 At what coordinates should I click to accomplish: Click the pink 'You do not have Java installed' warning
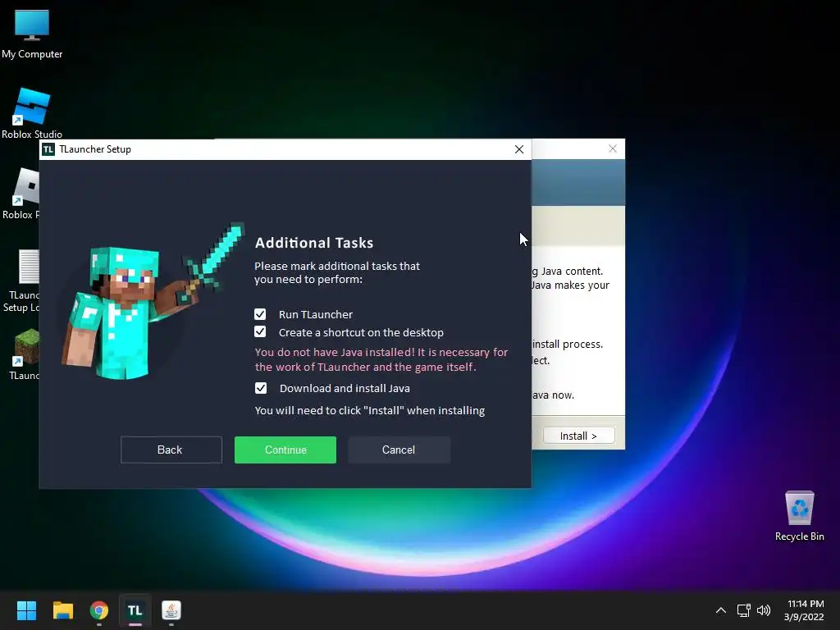[381, 359]
